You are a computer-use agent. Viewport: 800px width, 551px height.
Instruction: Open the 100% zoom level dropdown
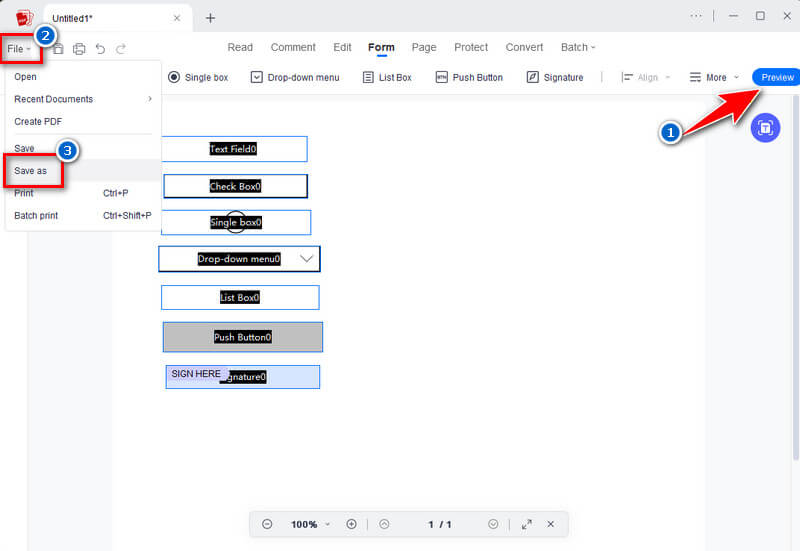click(x=310, y=524)
